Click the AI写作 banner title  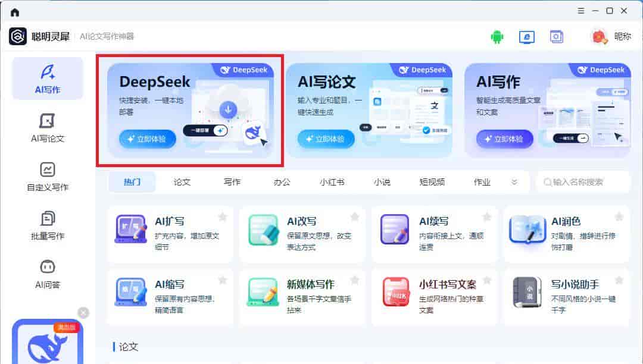[x=498, y=82]
